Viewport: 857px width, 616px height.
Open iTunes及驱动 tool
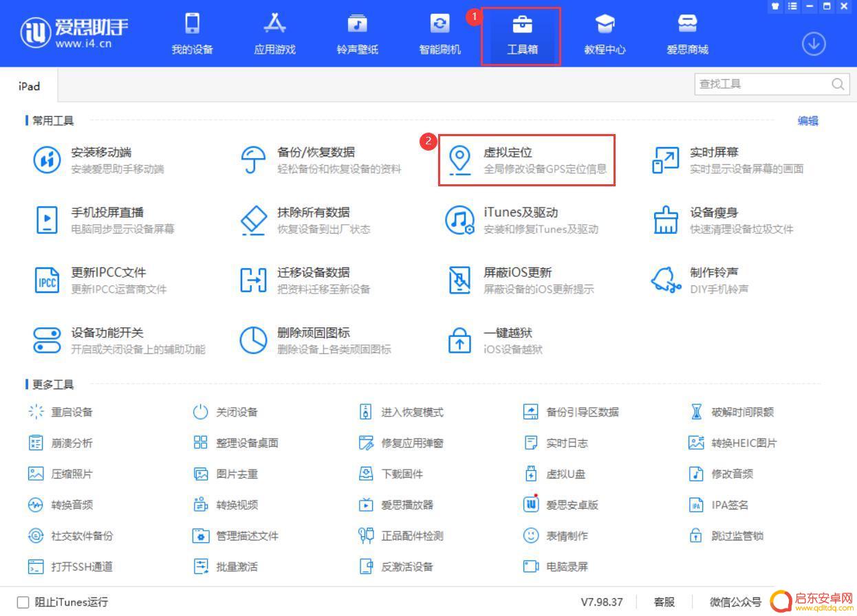pos(521,220)
